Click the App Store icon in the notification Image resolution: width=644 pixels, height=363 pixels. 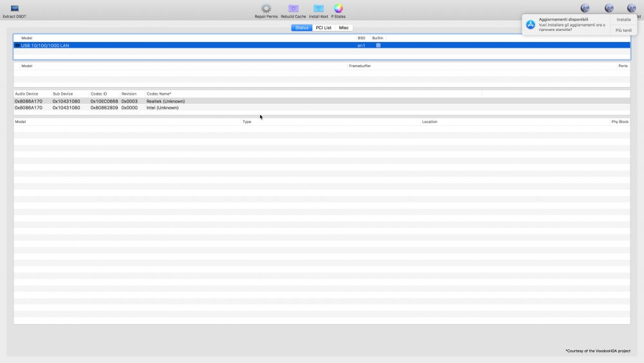[x=531, y=25]
